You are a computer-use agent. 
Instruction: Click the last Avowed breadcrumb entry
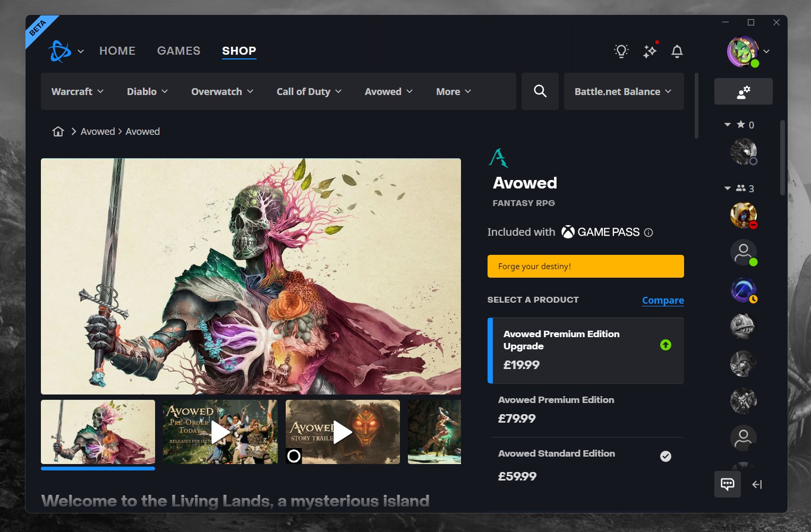[142, 132]
